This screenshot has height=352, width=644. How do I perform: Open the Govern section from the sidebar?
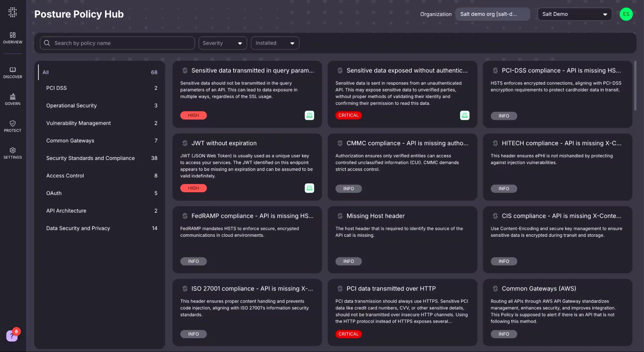click(x=13, y=99)
